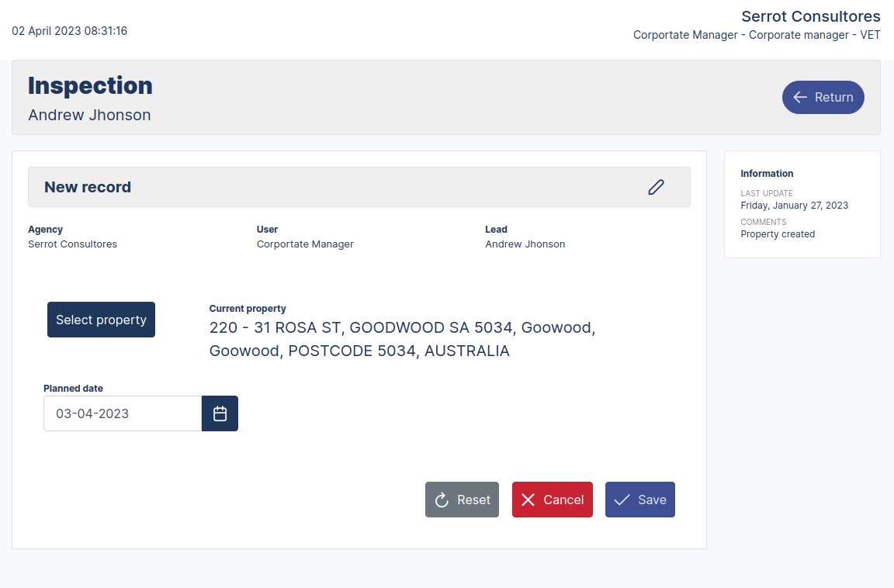894x588 pixels.
Task: Click the Last update date in Information
Action: pyautogui.click(x=794, y=206)
